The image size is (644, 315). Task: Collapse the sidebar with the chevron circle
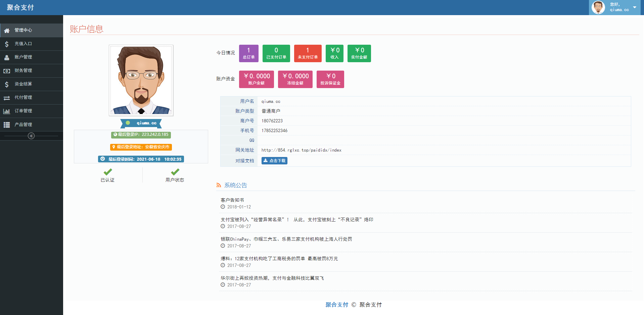pos(31,136)
